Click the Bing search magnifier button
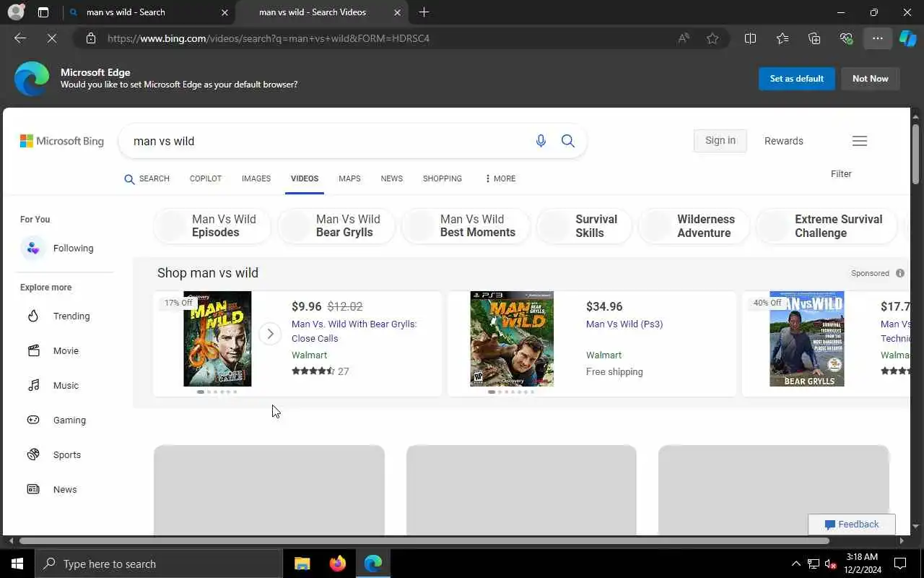This screenshot has width=924, height=578. click(x=568, y=141)
